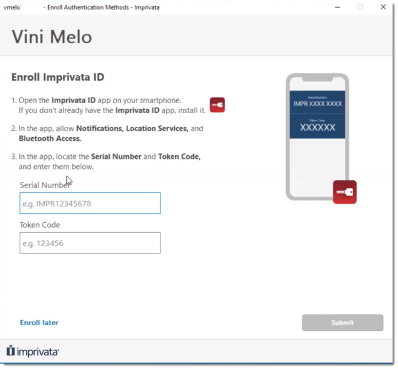The height and width of the screenshot is (369, 398).
Task: Click the Token Code input field
Action: [90, 243]
